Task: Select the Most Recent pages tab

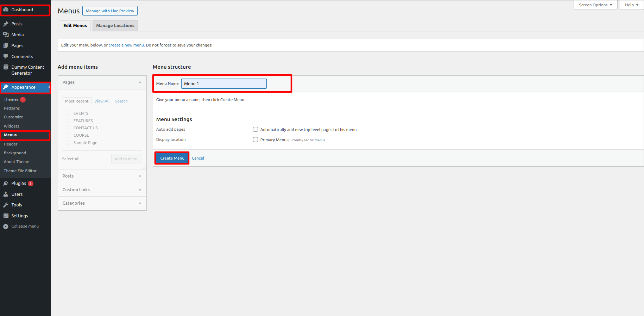Action: click(x=77, y=101)
